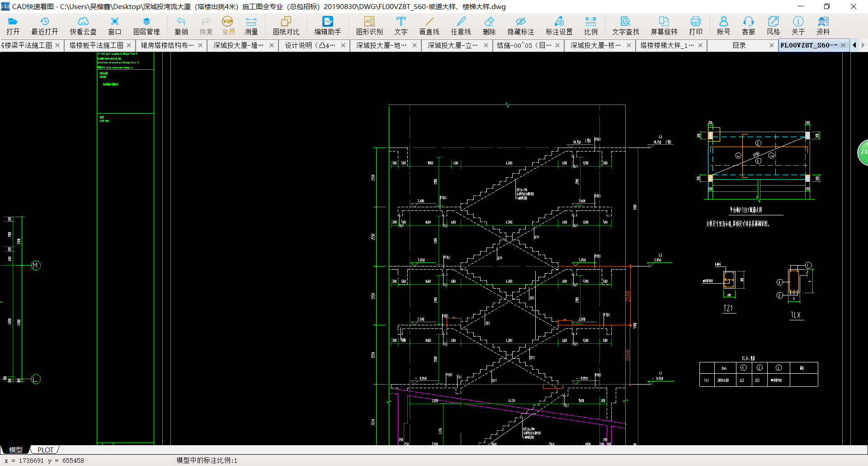The image size is (868, 466).
Task: Switch to the 结施-00~03 tab
Action: point(524,45)
